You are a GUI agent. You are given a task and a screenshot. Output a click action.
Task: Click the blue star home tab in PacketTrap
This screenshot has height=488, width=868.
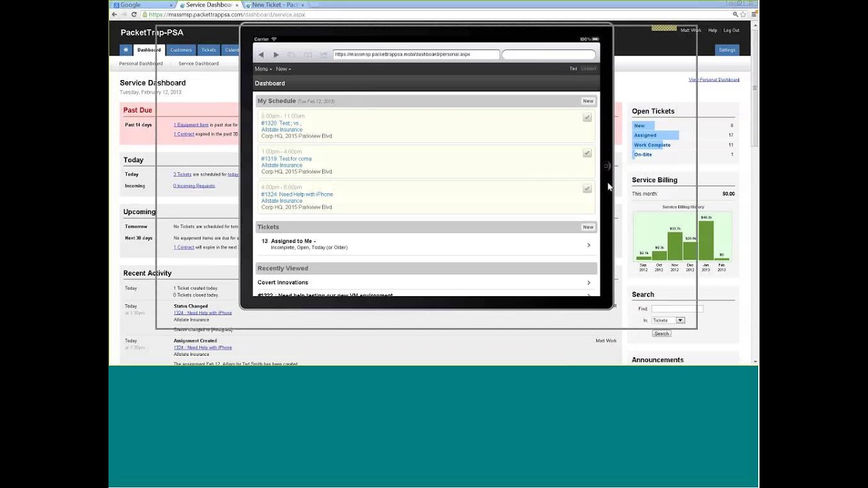click(x=125, y=49)
